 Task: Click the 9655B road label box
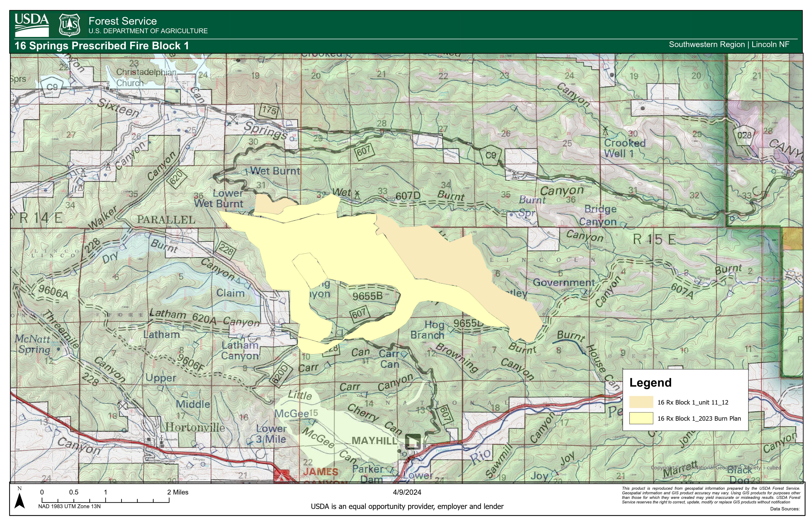tap(367, 296)
